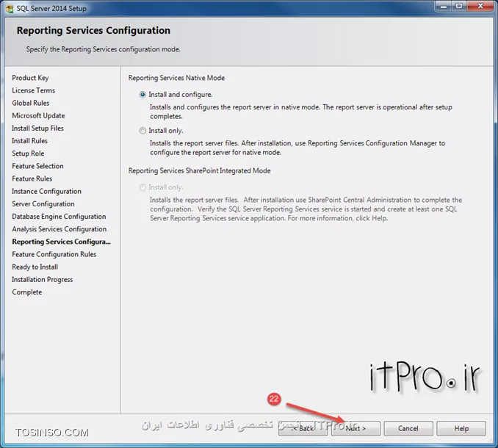
Task: Go back with the Back button
Action: click(x=303, y=429)
